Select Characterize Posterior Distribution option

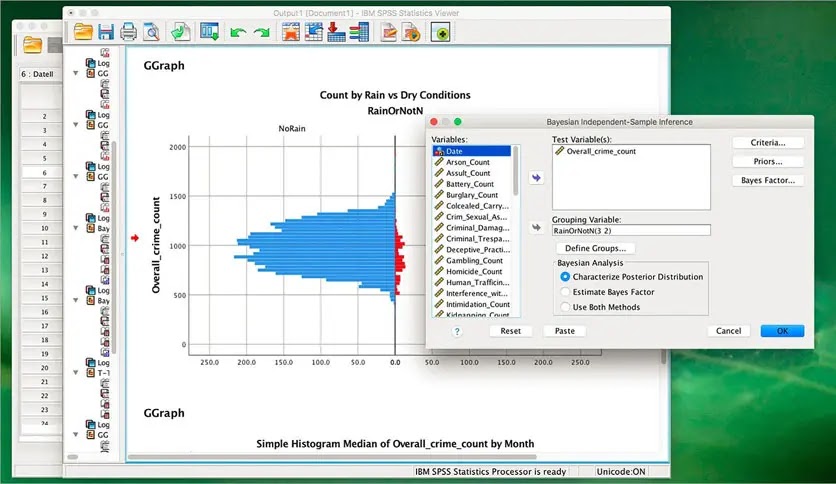565,277
